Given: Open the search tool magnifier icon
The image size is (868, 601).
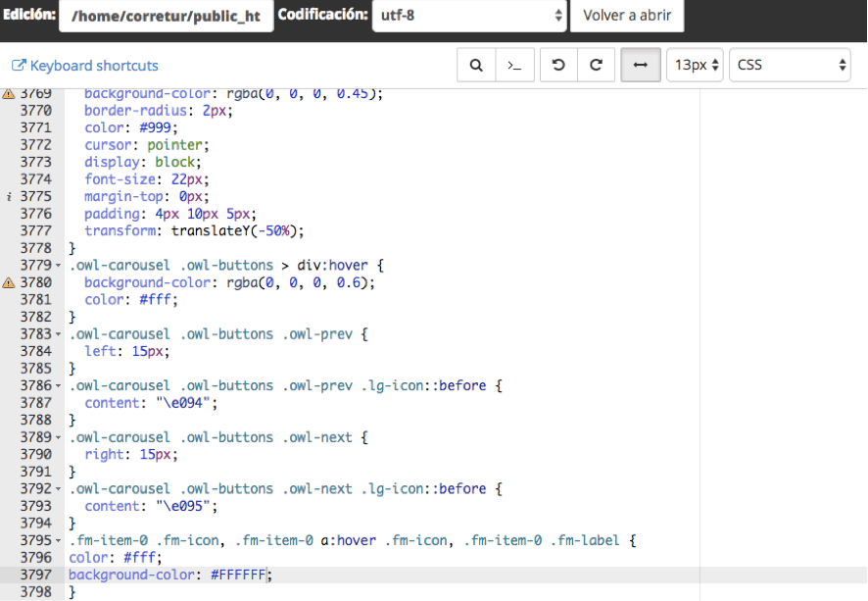Looking at the screenshot, I should tap(476, 66).
